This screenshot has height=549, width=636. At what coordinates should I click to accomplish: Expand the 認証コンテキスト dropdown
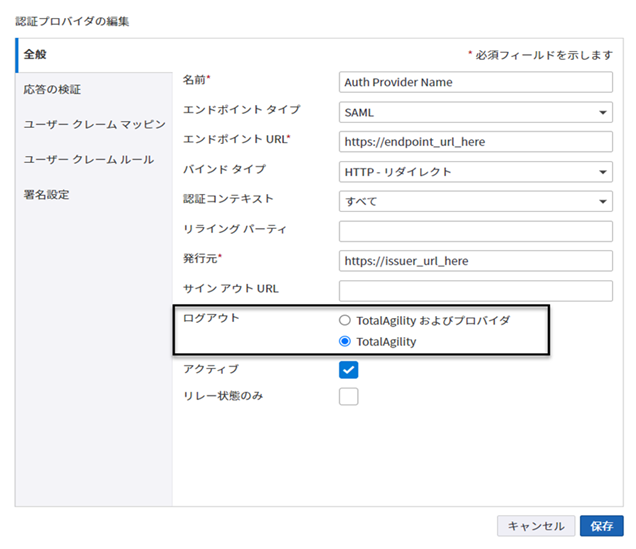coord(475,202)
